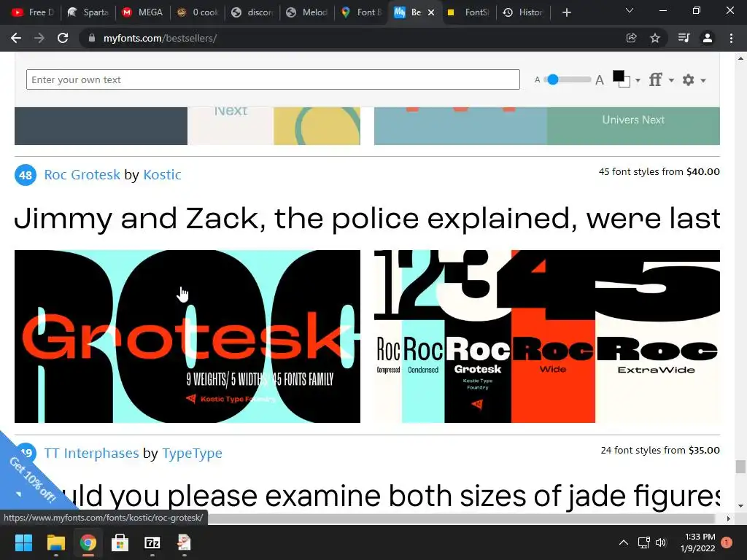747x560 pixels.
Task: Open the Kostic foundry link
Action: (x=162, y=175)
